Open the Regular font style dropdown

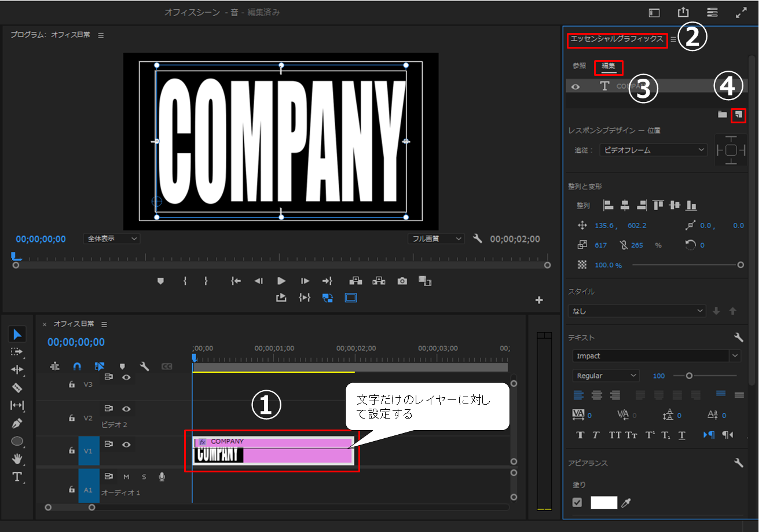pos(606,376)
